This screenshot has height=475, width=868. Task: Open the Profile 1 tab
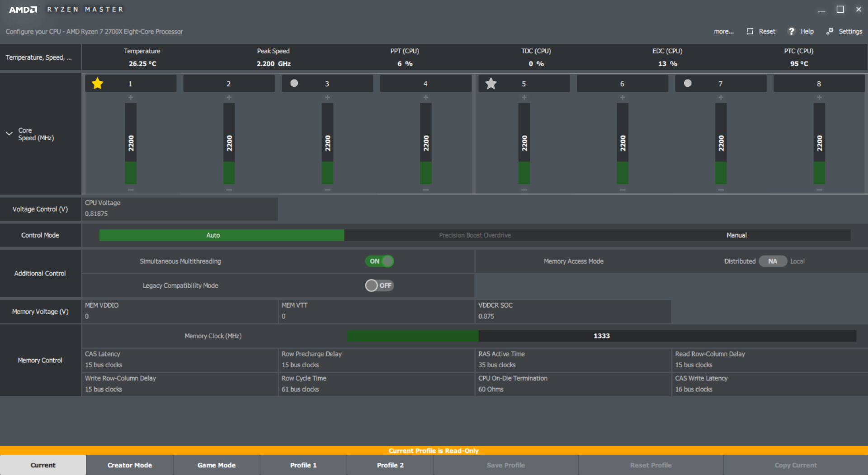(x=303, y=465)
